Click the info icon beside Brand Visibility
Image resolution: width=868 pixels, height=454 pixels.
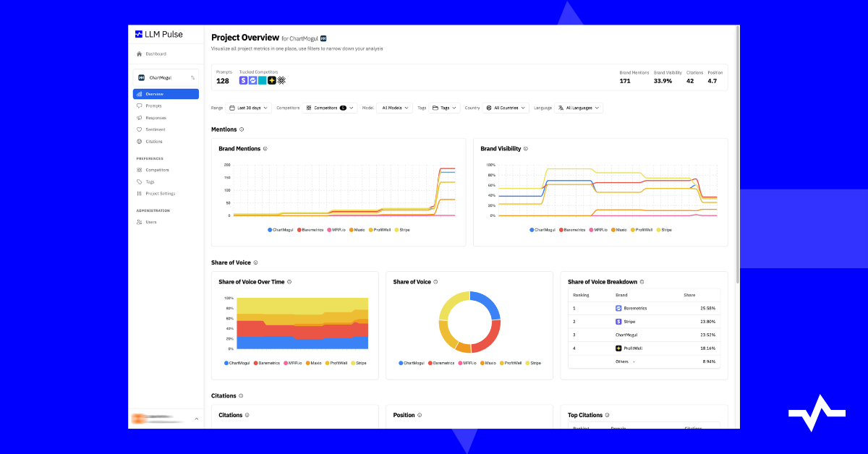click(x=526, y=149)
